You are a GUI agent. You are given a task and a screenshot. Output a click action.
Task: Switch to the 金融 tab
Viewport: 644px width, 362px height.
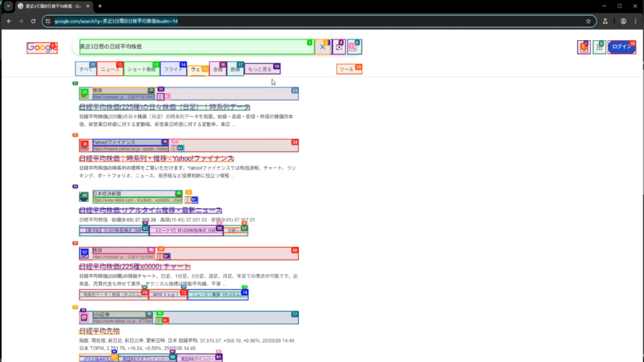coord(218,69)
